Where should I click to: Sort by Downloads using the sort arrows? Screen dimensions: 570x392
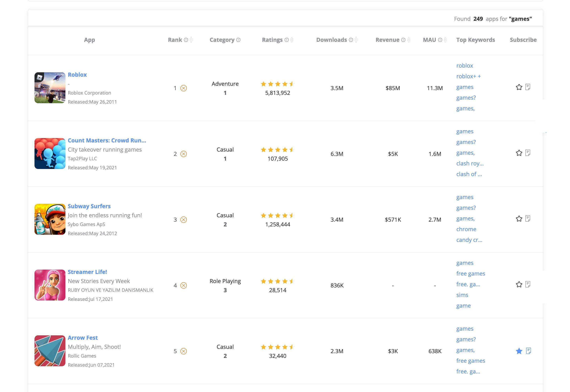pyautogui.click(x=356, y=40)
